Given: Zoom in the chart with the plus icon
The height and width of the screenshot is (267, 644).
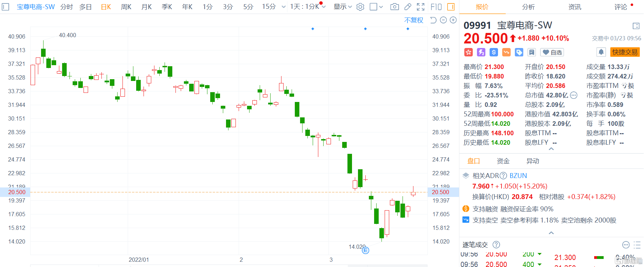Looking at the screenshot, I should point(453,20).
